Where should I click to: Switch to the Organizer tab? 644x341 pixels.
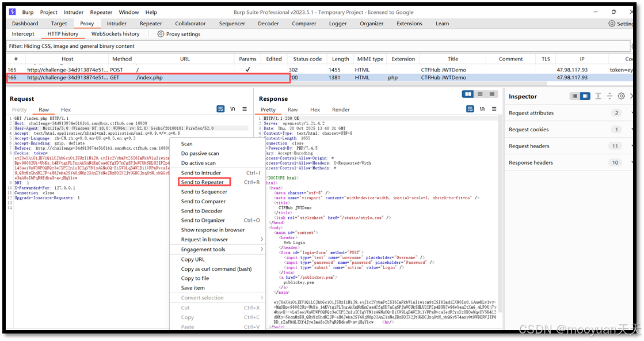(372, 24)
